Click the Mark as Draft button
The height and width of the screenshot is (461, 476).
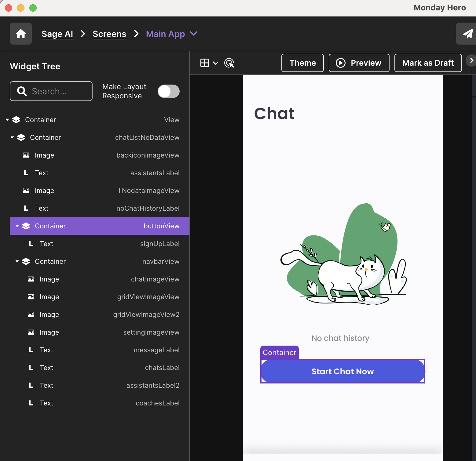coord(428,63)
